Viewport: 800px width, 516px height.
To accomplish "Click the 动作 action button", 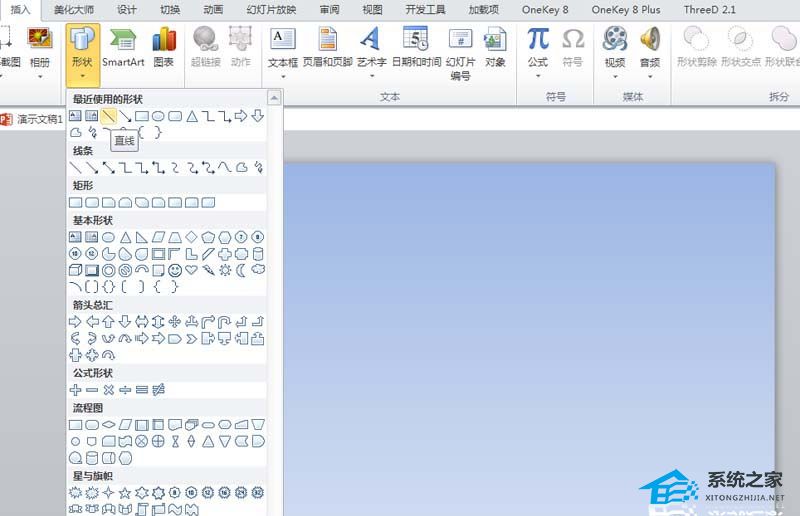I will 240,48.
